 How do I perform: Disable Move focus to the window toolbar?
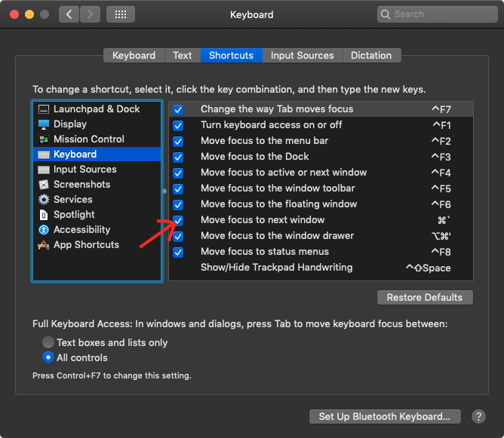[x=178, y=188]
